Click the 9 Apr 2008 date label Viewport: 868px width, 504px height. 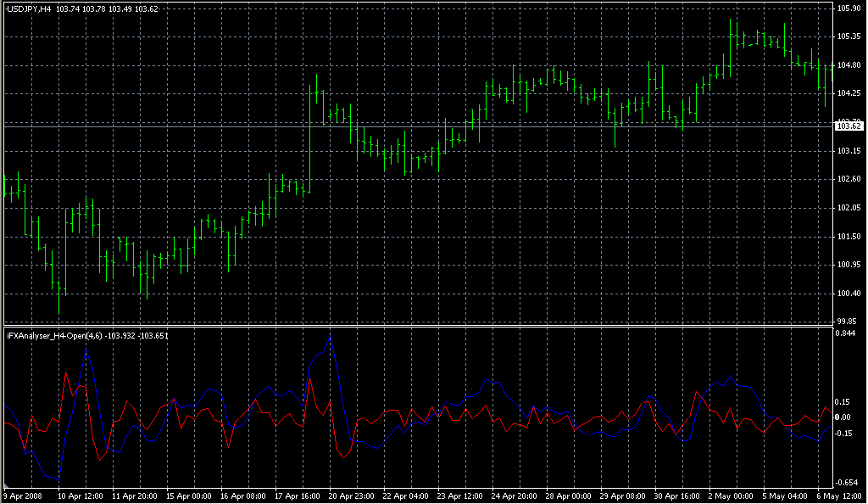(x=23, y=496)
